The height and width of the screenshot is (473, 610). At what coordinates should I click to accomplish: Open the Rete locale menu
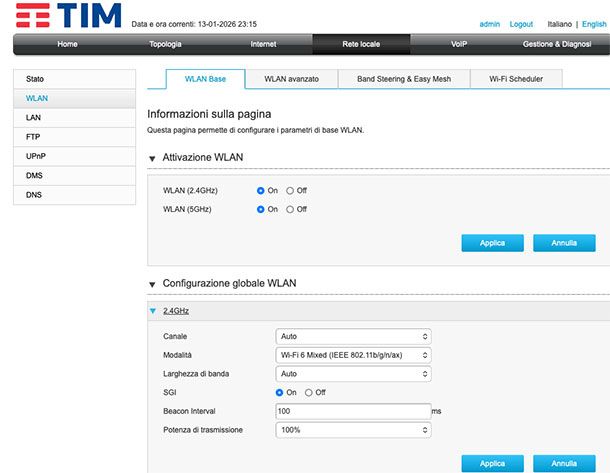coord(361,44)
